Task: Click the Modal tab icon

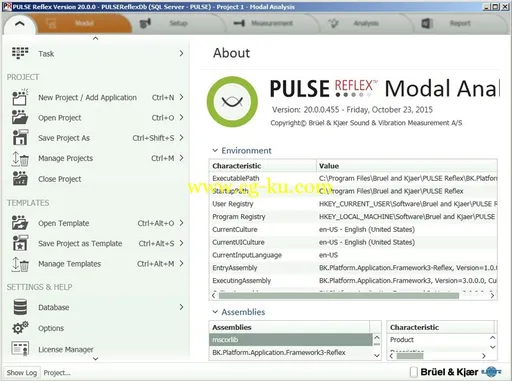Action: point(51,23)
